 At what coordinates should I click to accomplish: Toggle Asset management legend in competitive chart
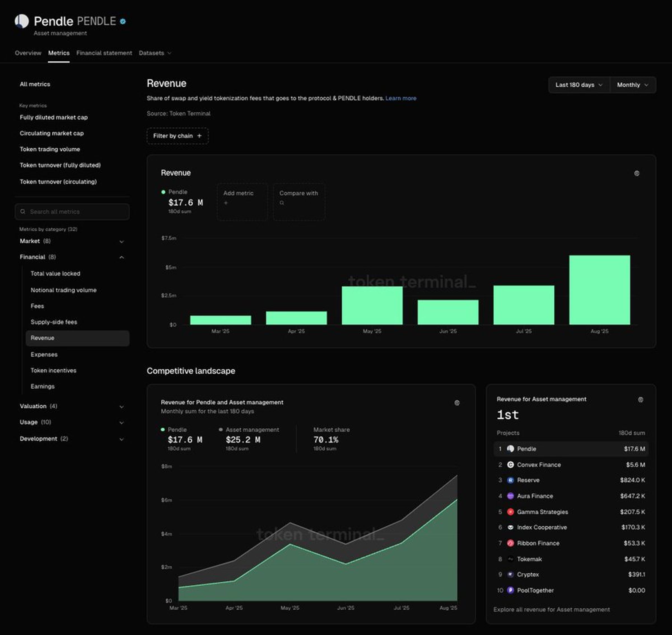click(249, 429)
